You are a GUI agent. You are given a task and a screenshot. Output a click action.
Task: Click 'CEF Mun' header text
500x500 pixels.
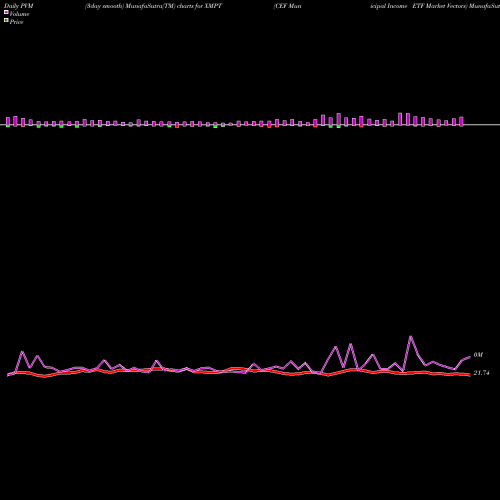pyautogui.click(x=287, y=6)
